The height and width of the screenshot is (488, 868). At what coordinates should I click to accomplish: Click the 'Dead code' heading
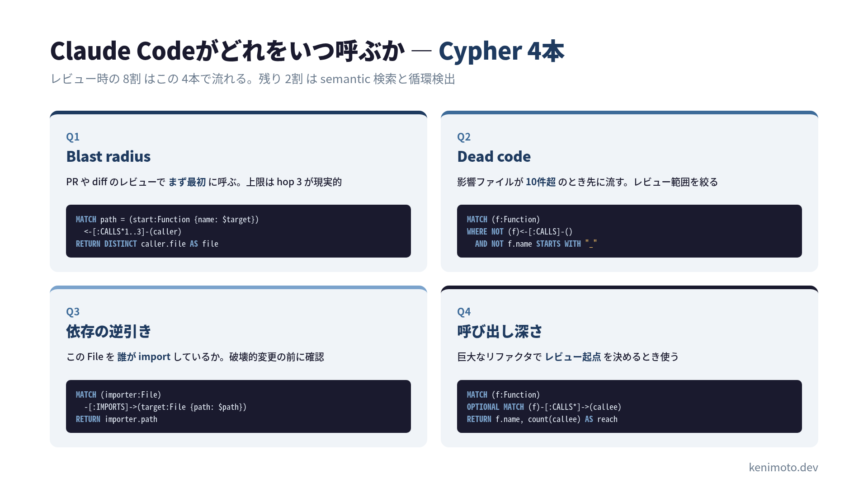pos(494,156)
